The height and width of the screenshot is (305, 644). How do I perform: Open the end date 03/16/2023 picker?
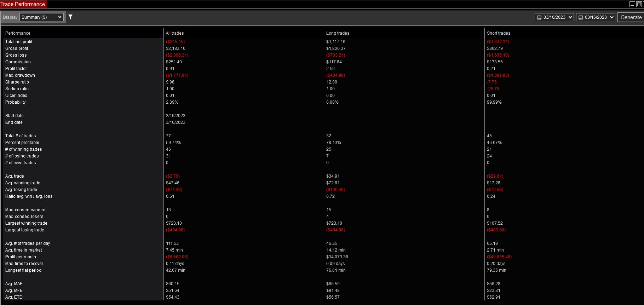(x=596, y=17)
